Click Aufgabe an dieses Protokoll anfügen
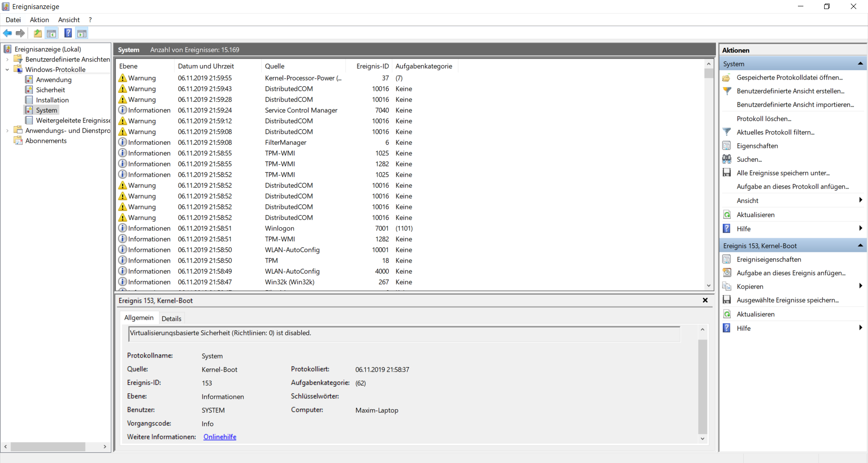This screenshot has width=868, height=463. [x=793, y=186]
